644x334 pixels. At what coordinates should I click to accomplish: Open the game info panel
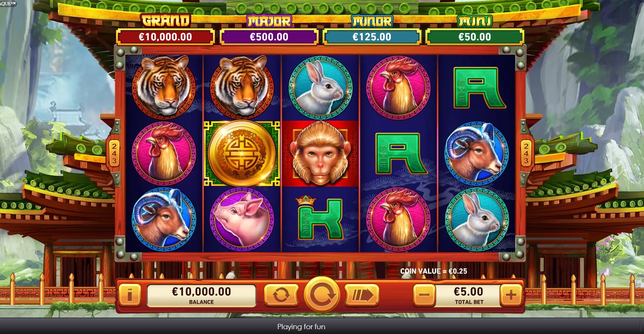(x=130, y=295)
